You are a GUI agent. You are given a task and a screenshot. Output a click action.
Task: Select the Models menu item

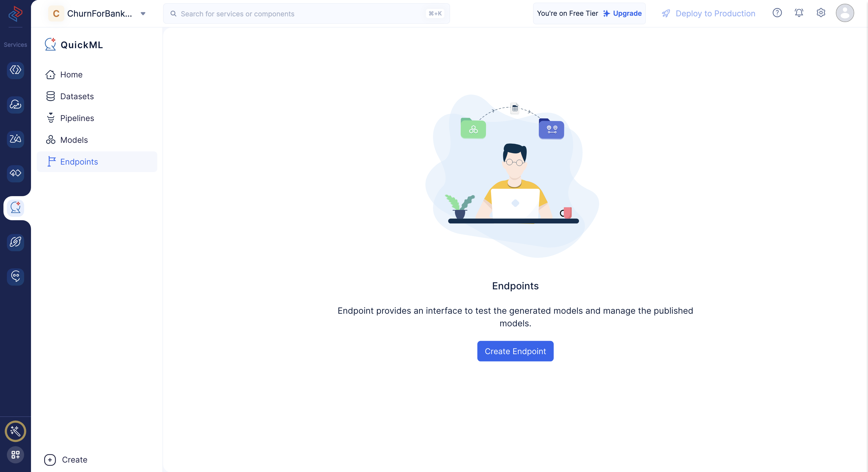pos(74,140)
